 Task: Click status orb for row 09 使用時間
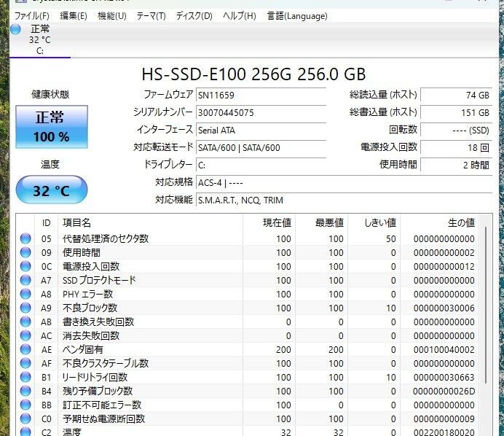tap(25, 252)
